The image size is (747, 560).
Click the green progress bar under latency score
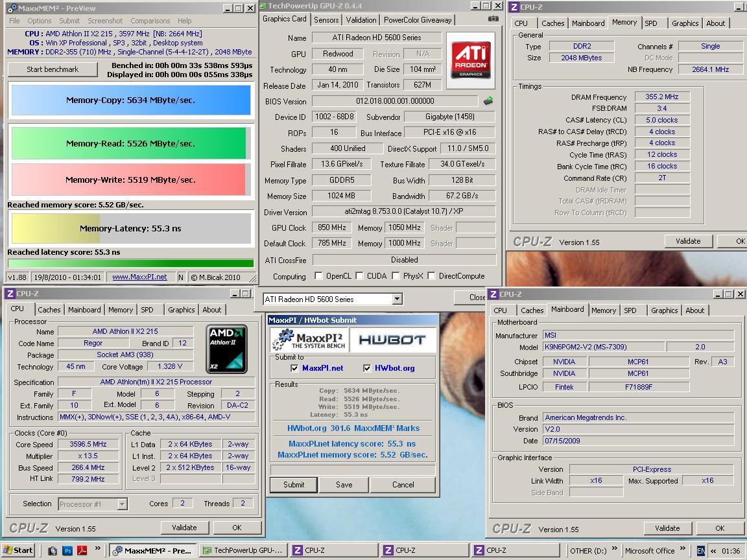point(131,263)
